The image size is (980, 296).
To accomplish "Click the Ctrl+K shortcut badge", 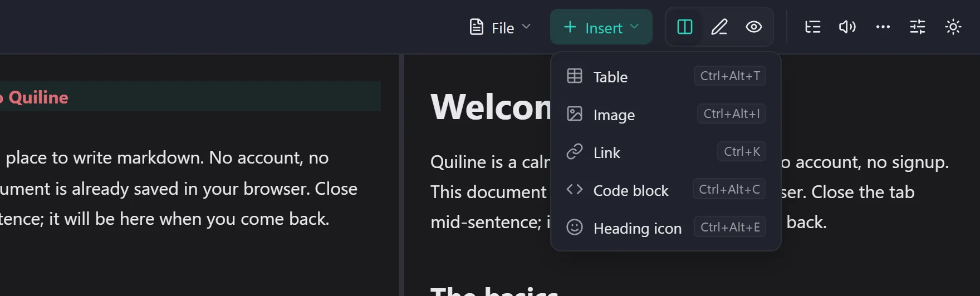I will [x=742, y=151].
